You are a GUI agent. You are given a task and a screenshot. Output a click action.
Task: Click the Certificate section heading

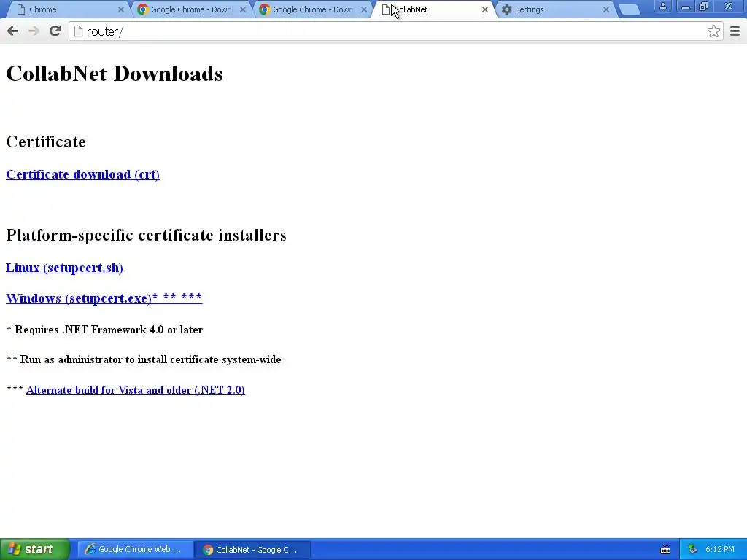coord(46,142)
